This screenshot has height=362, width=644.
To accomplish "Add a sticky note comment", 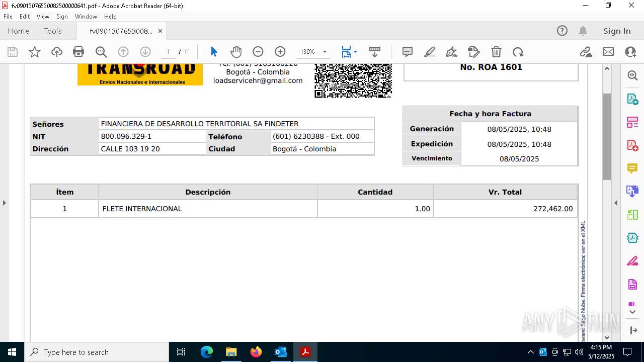I will (x=408, y=52).
